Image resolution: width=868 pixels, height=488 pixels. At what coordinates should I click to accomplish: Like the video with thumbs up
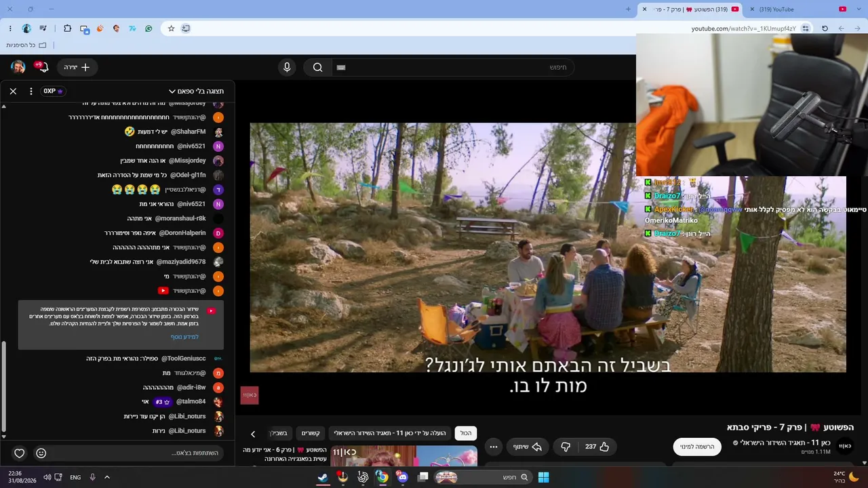tap(597, 447)
